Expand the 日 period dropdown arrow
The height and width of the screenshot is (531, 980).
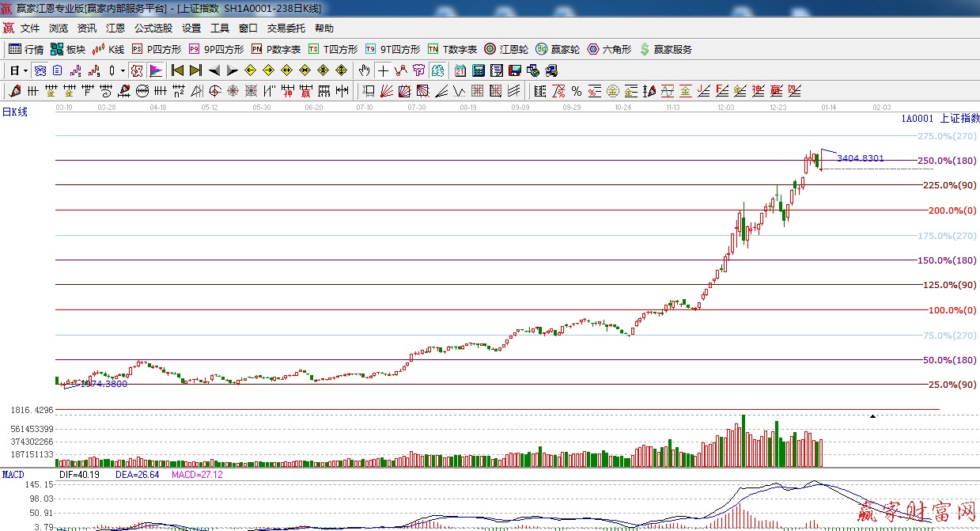pos(25,70)
